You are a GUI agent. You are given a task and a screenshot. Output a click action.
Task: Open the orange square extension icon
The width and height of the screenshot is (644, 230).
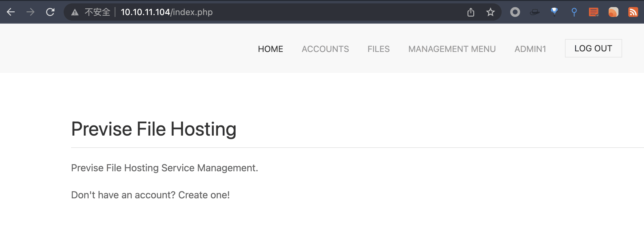pyautogui.click(x=614, y=12)
